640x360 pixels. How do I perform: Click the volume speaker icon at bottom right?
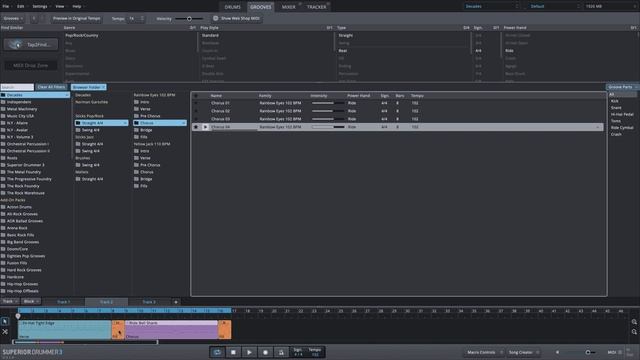point(558,352)
